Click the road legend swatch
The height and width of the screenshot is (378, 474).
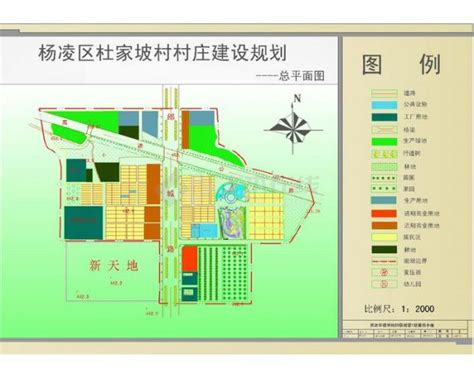384,93
